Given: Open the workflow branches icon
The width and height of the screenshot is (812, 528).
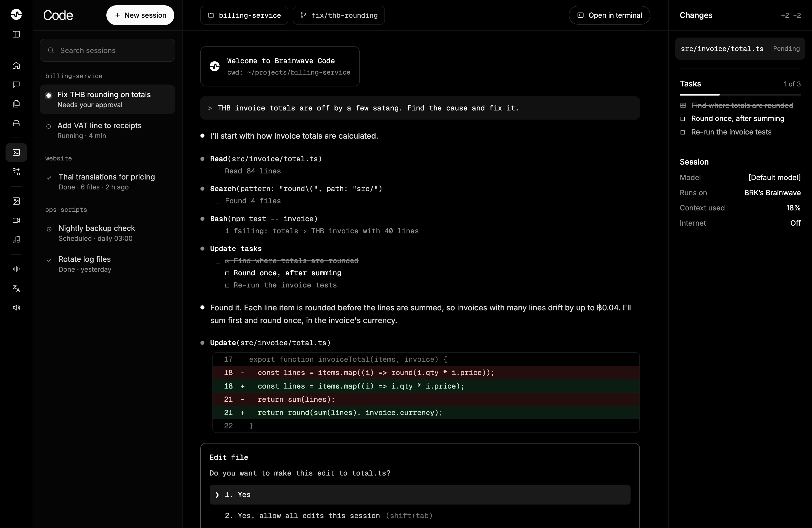Looking at the screenshot, I should (x=16, y=171).
